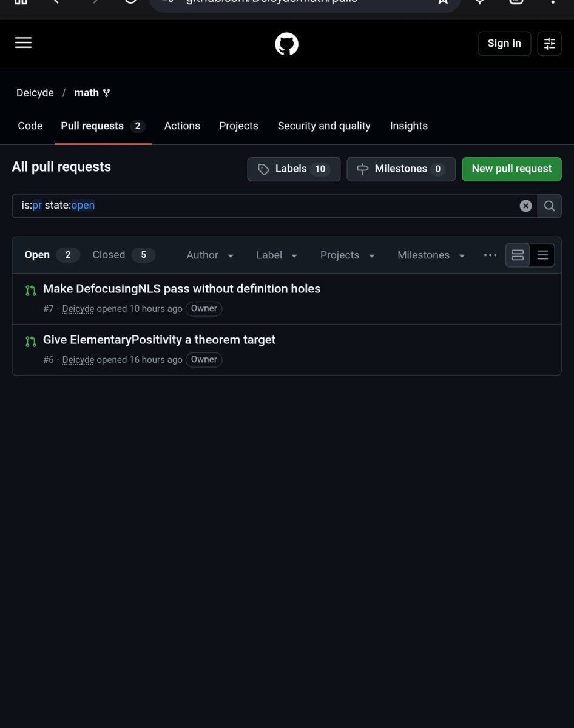
Task: Go to the GitHub home logo
Action: coord(286,44)
